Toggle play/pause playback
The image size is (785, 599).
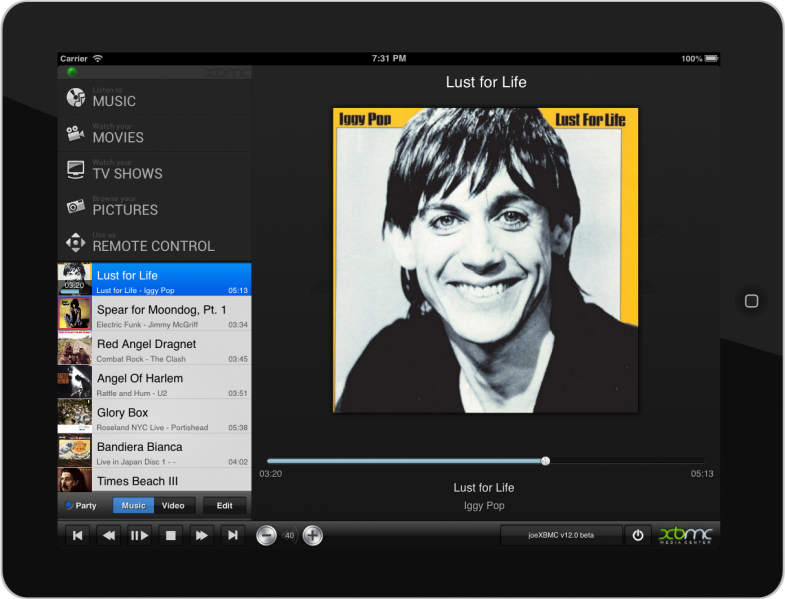(x=140, y=535)
